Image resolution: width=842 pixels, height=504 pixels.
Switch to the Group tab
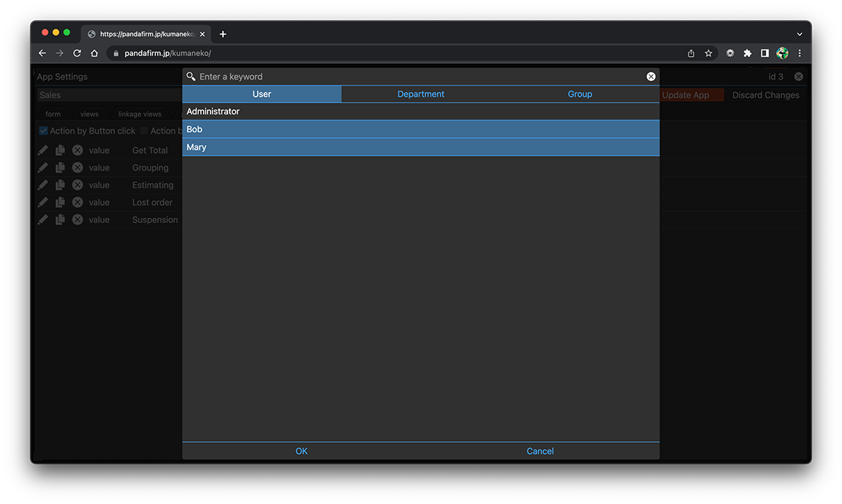pos(580,94)
